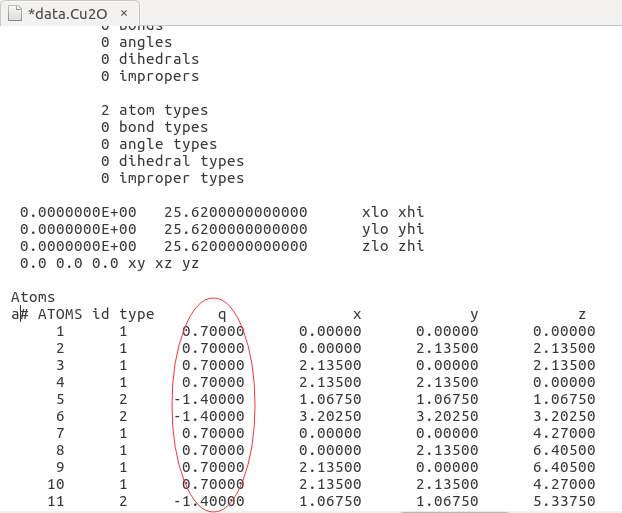Image resolution: width=622 pixels, height=513 pixels.
Task: Click the '2 atom types' line
Action: click(x=154, y=110)
